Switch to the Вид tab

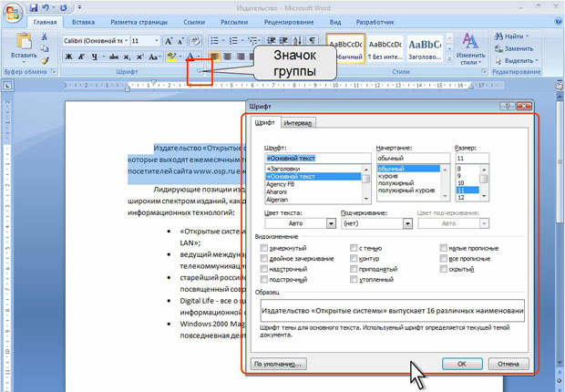335,22
